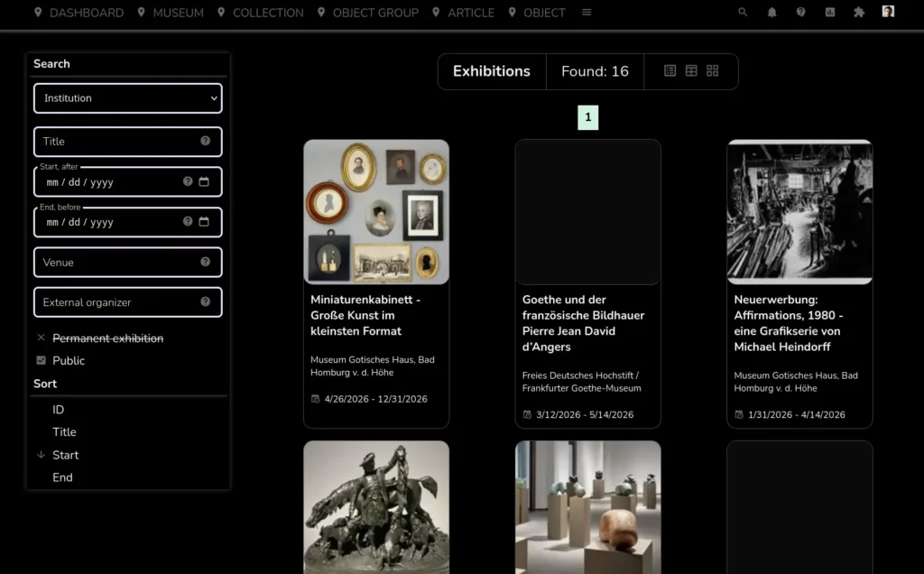Click the pin icon beside COLLECTION
Viewport: 924px width, 574px height.
tap(221, 12)
